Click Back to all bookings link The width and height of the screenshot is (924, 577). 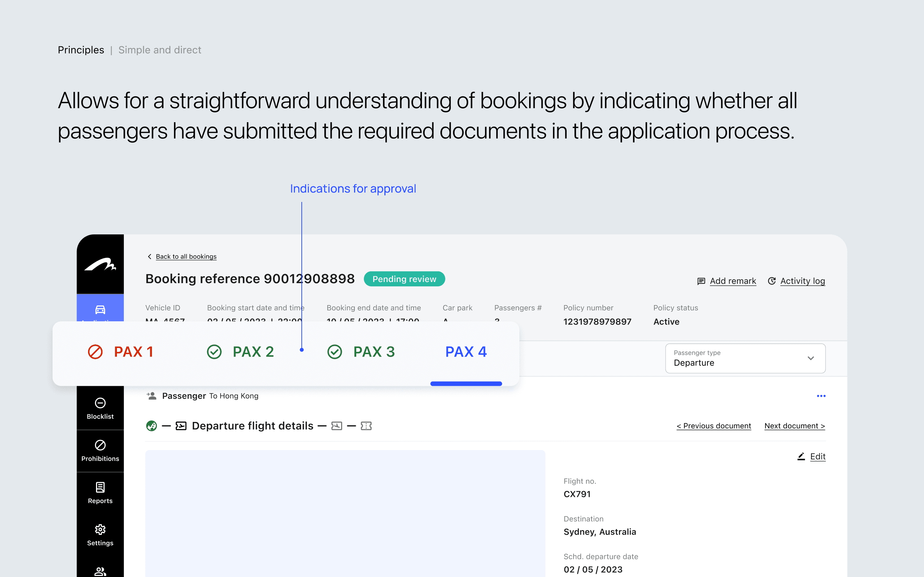click(186, 256)
